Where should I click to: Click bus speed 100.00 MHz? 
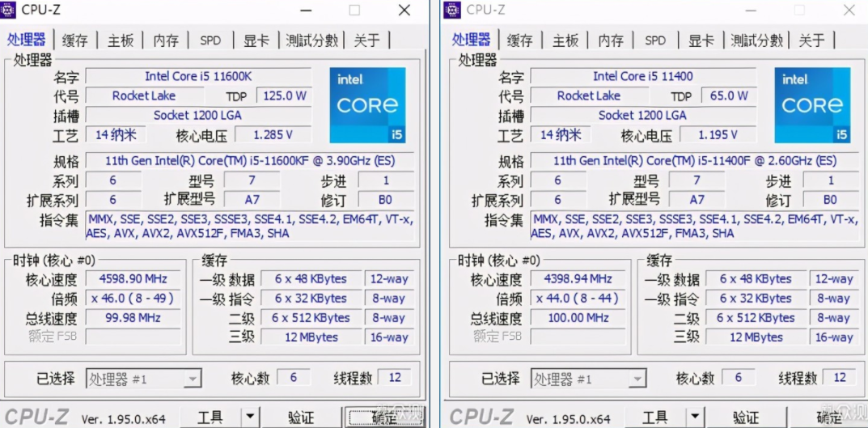pyautogui.click(x=578, y=318)
